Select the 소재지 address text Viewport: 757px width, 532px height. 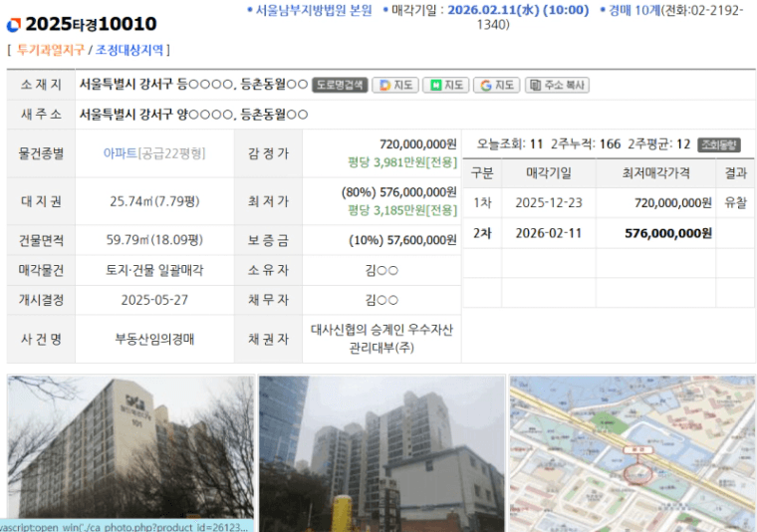(x=193, y=85)
